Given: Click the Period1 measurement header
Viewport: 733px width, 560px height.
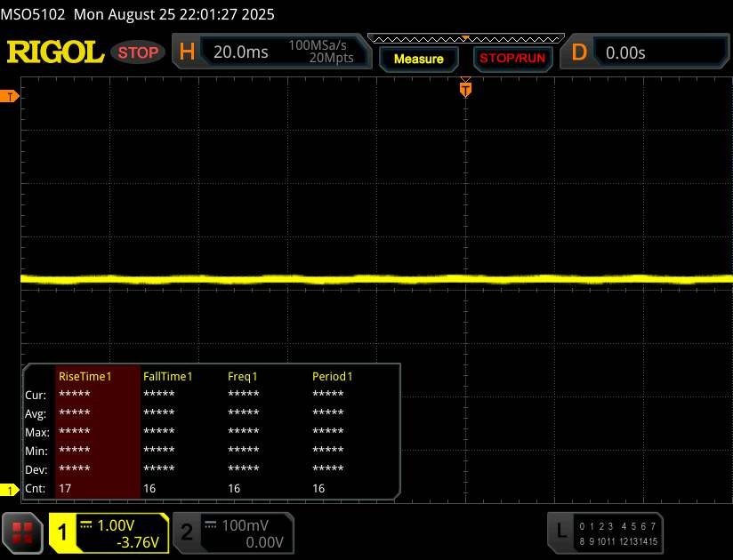Looking at the screenshot, I should [333, 376].
